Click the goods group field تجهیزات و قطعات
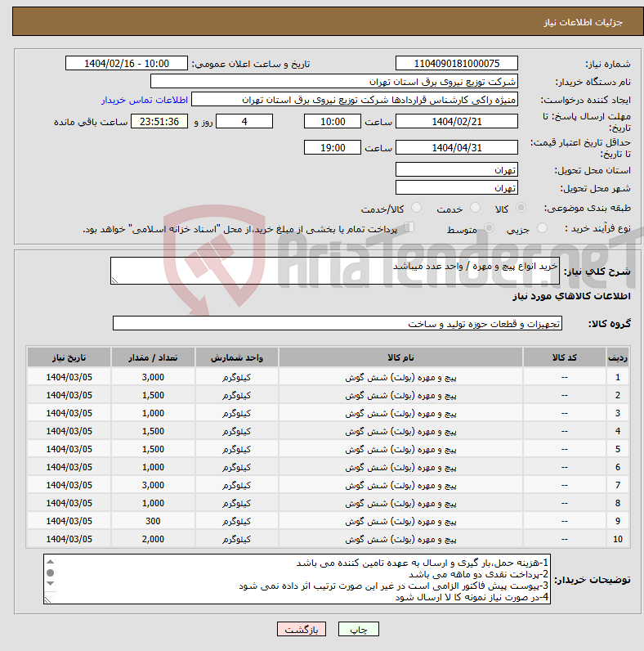This screenshot has height=651, width=644. coord(338,323)
